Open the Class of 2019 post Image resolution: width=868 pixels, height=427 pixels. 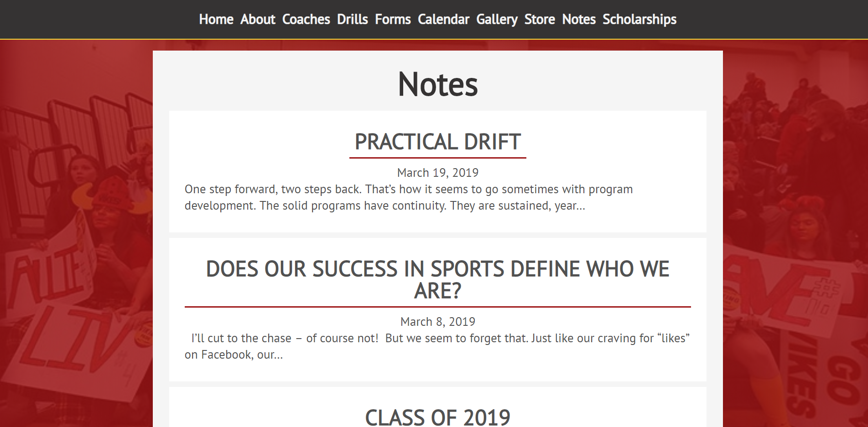(x=437, y=417)
